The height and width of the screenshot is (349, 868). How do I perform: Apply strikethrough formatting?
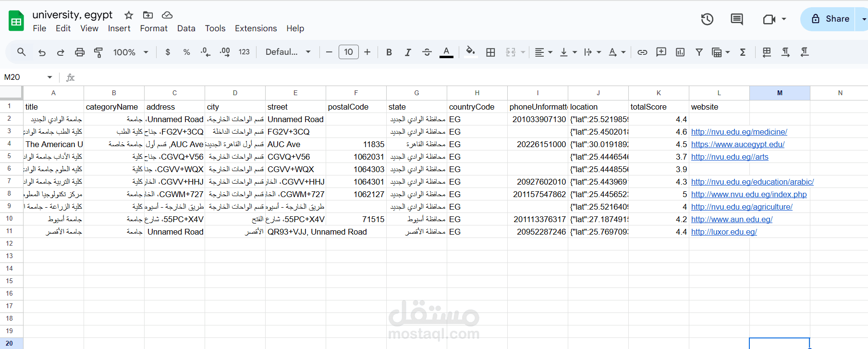pyautogui.click(x=427, y=52)
